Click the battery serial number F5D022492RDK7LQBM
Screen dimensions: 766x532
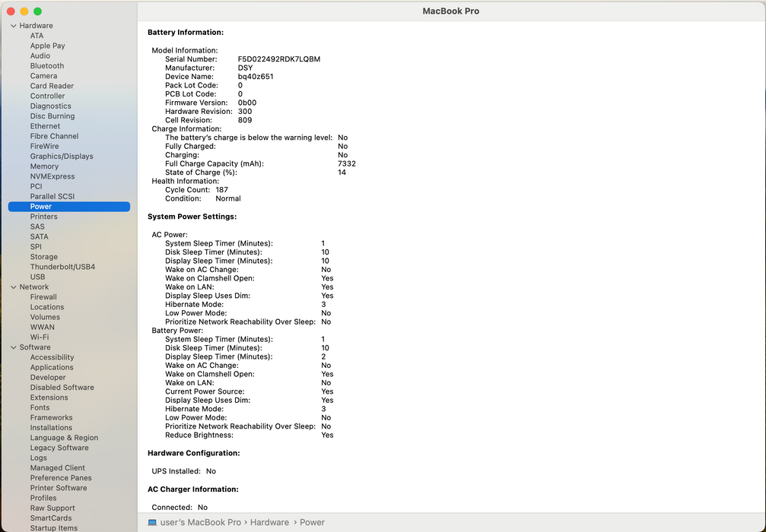click(279, 59)
